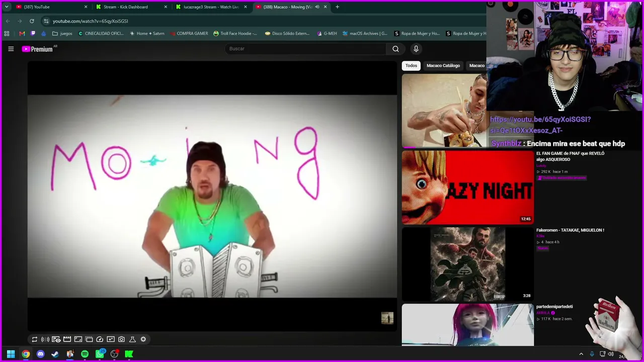Open the Home Satvrn bookmark

(x=147, y=34)
